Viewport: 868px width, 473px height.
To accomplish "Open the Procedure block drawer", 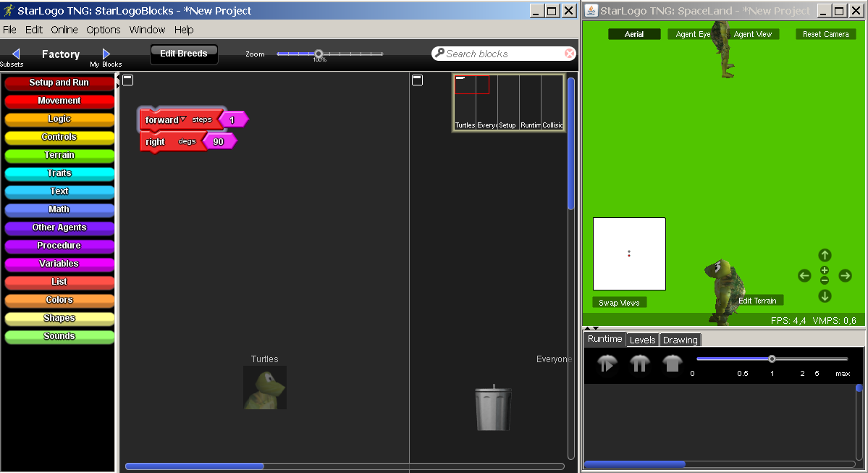I will pyautogui.click(x=59, y=246).
